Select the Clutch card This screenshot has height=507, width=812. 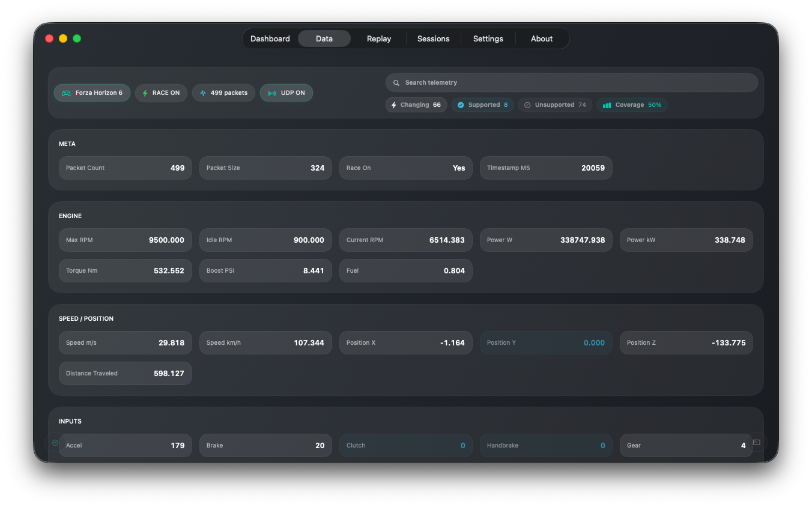[406, 446]
